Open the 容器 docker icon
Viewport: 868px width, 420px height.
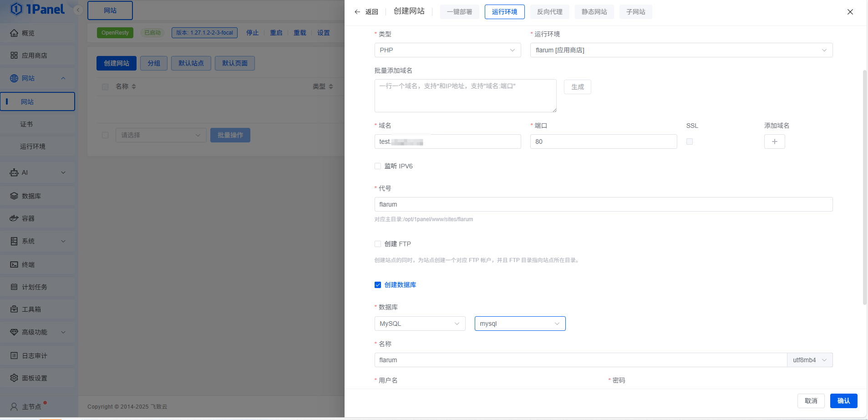(14, 218)
